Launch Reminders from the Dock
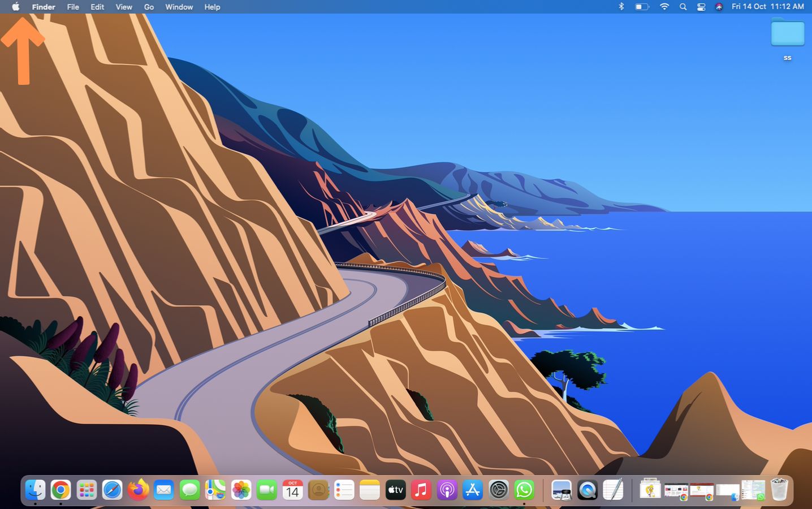 click(344, 490)
